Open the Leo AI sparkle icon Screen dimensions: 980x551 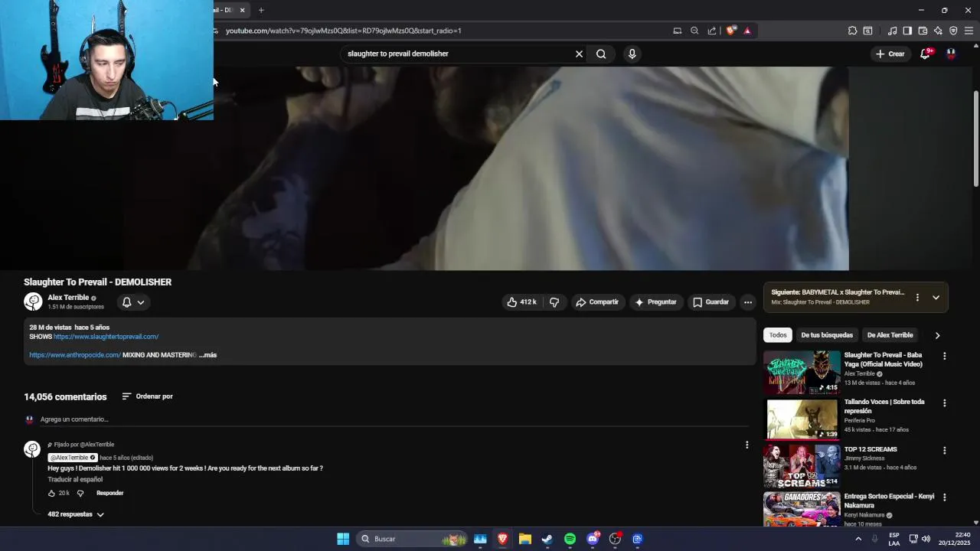click(938, 31)
